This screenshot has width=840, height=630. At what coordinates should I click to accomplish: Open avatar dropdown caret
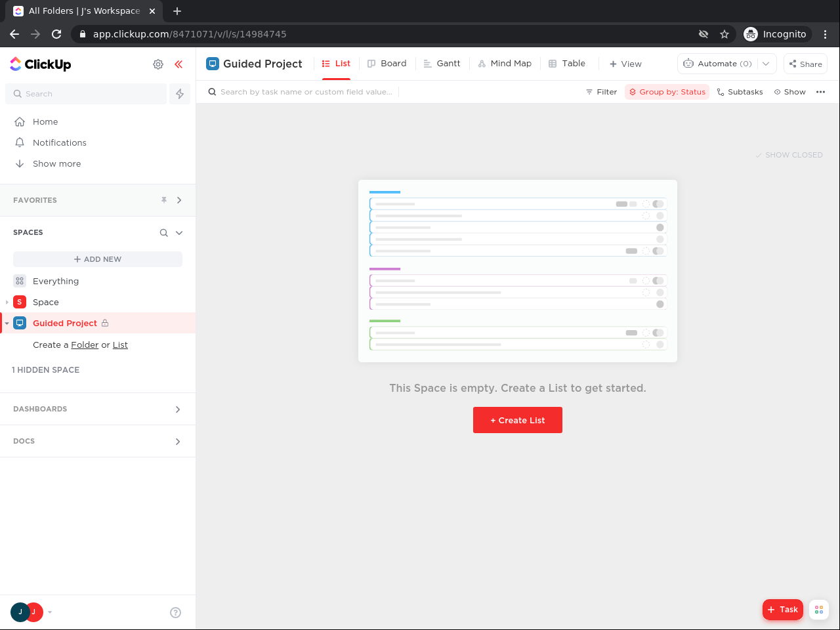tap(50, 612)
